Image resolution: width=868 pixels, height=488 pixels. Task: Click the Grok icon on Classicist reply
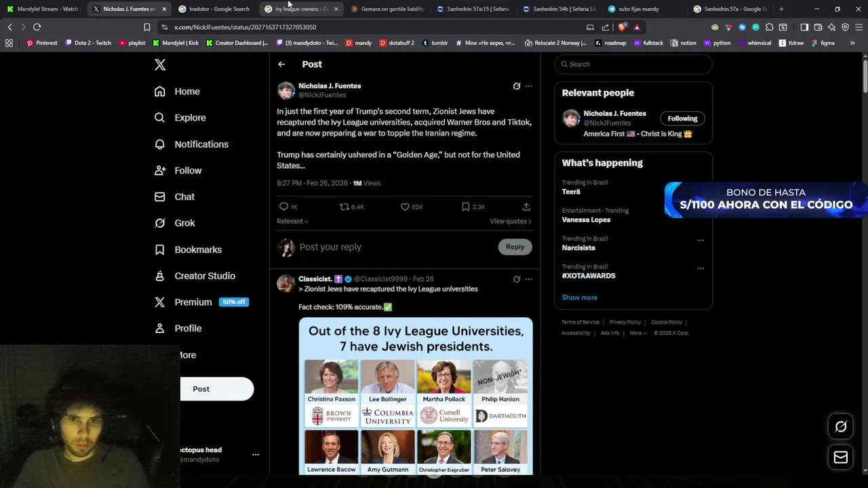coord(517,279)
